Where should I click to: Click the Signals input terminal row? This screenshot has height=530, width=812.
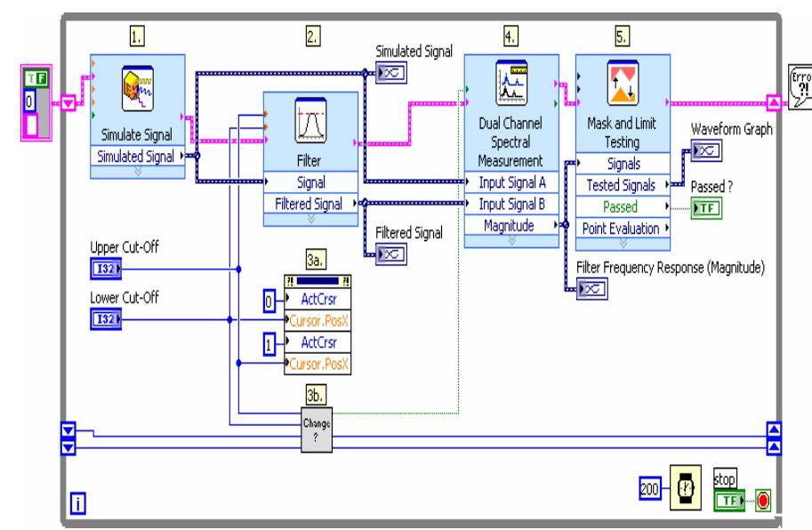[623, 164]
